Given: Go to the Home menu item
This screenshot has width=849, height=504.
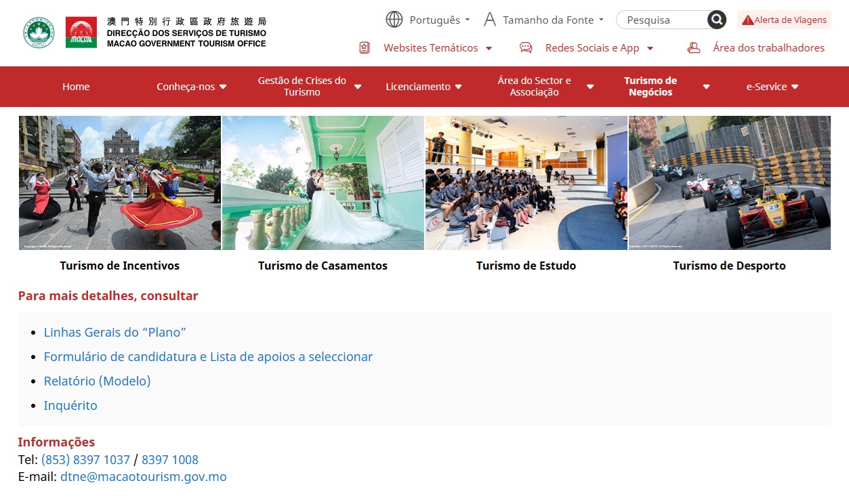Looking at the screenshot, I should (x=76, y=87).
